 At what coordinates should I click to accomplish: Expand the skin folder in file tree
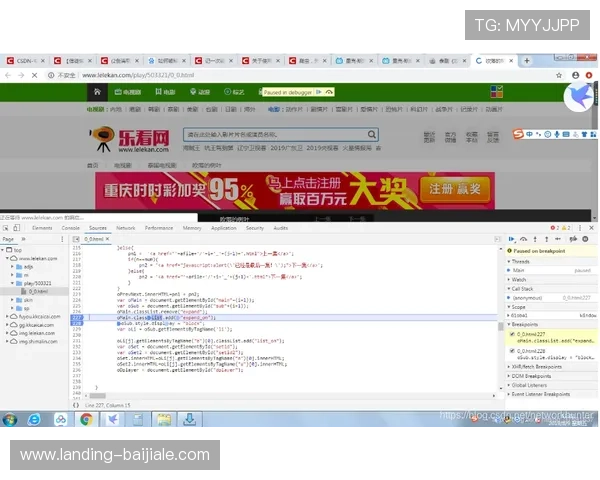coord(12,300)
